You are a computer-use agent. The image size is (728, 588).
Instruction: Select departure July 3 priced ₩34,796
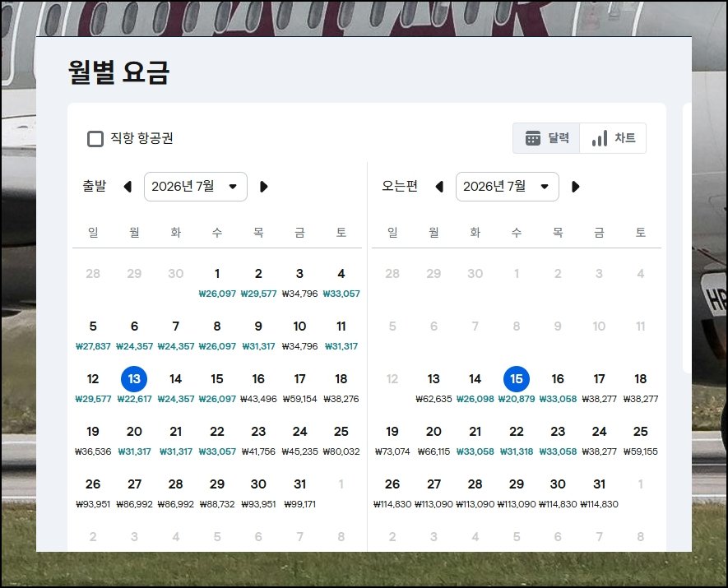(x=299, y=282)
